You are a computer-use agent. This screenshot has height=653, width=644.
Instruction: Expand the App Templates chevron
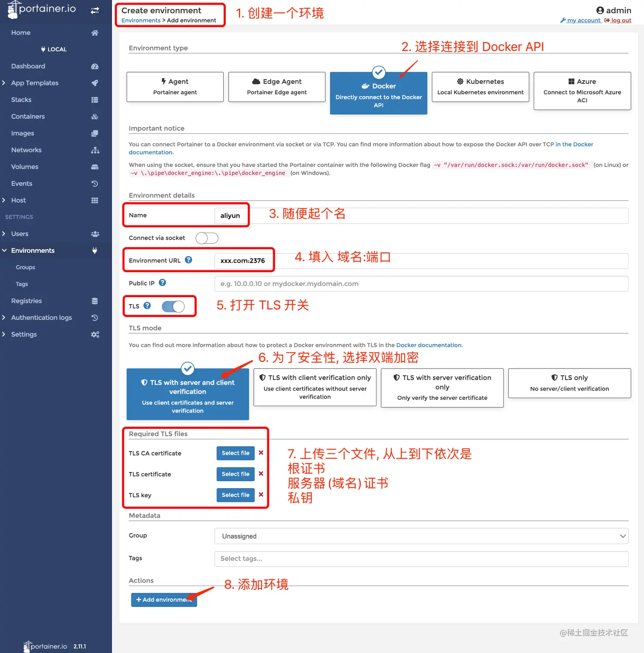point(4,83)
